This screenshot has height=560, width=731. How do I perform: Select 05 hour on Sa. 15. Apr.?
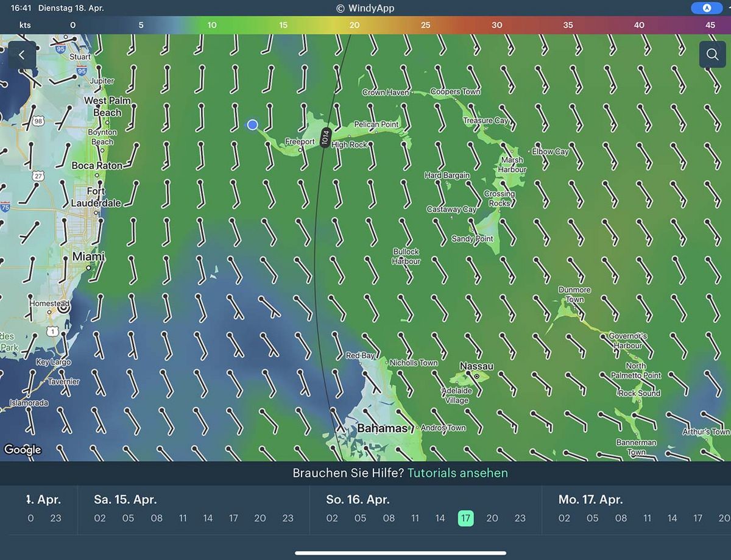[x=128, y=518]
